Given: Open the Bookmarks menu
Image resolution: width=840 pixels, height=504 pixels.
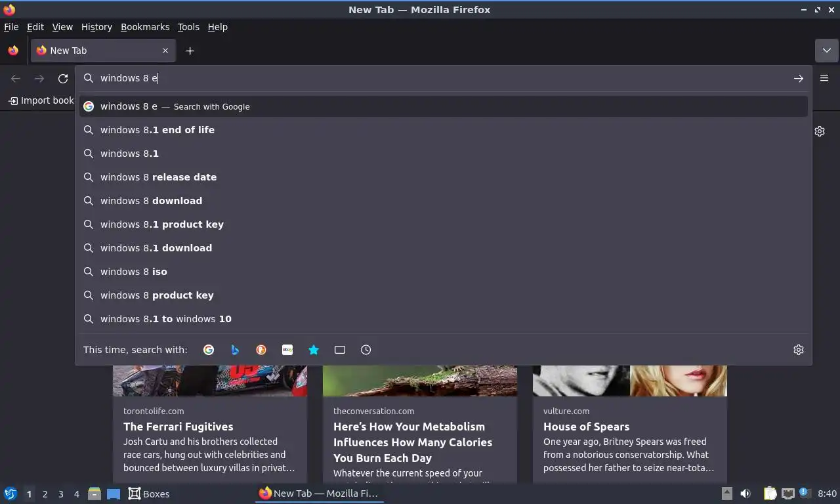Looking at the screenshot, I should [x=145, y=27].
